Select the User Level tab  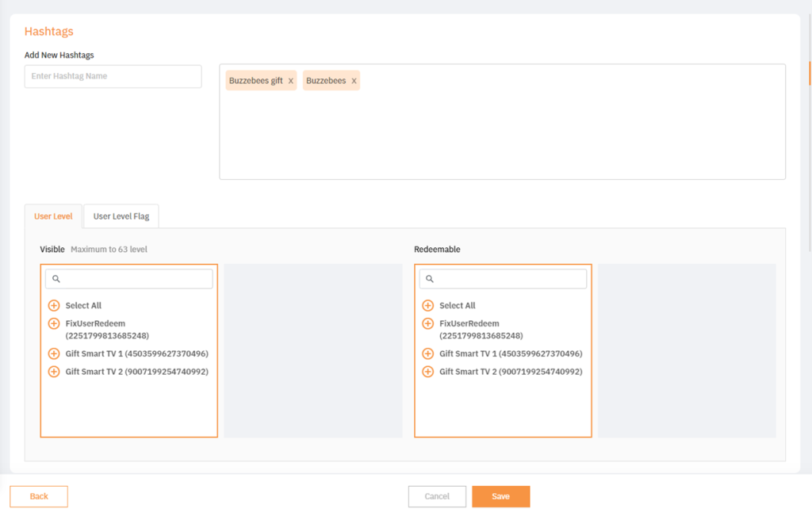click(x=53, y=215)
